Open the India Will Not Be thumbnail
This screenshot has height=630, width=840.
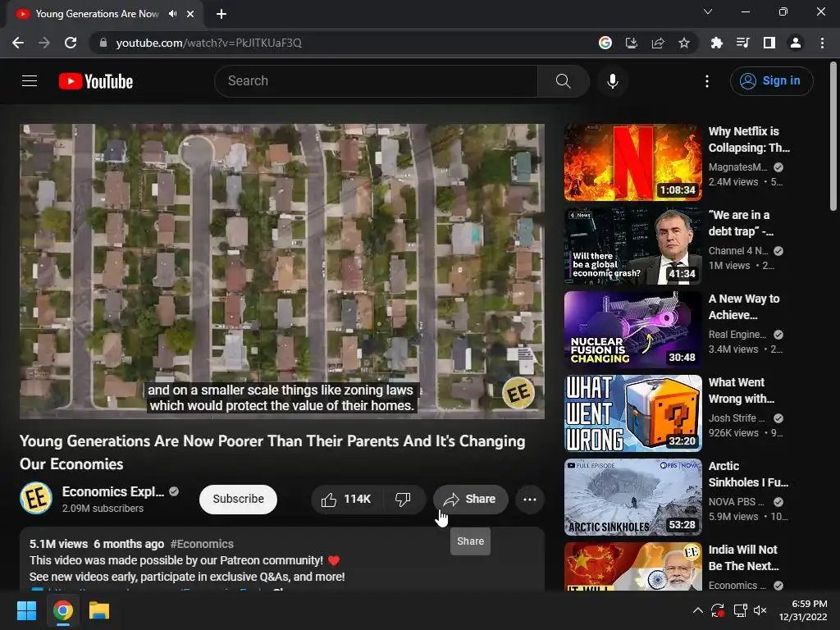[632, 566]
